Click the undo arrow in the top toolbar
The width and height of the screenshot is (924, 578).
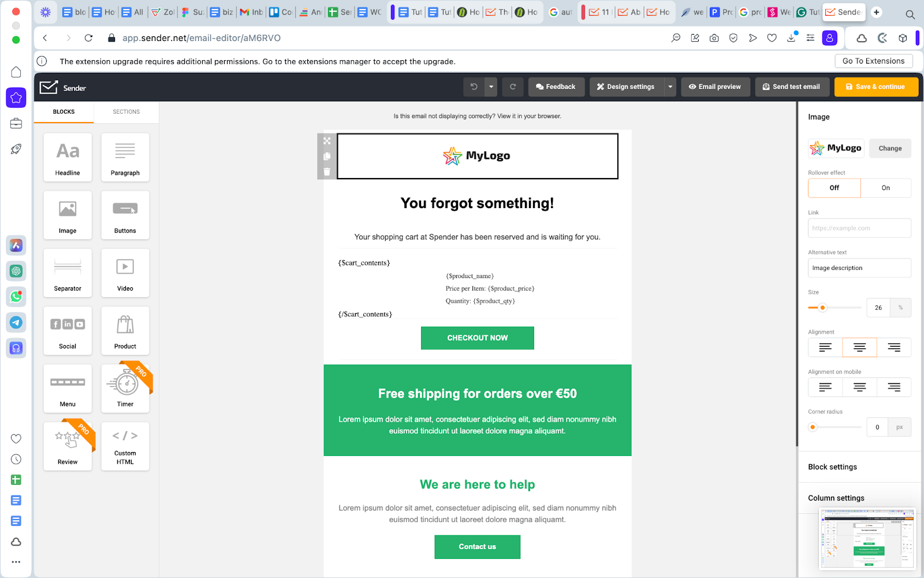[474, 87]
